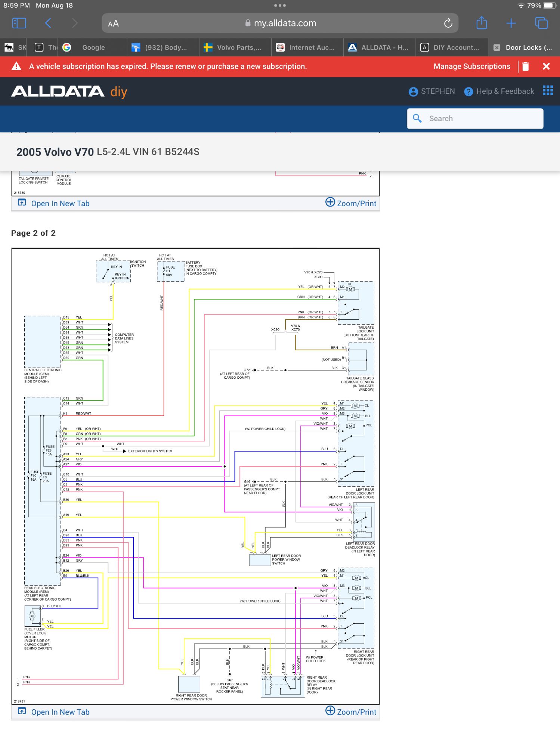Reload the current page
This screenshot has height=747, width=560.
(448, 23)
